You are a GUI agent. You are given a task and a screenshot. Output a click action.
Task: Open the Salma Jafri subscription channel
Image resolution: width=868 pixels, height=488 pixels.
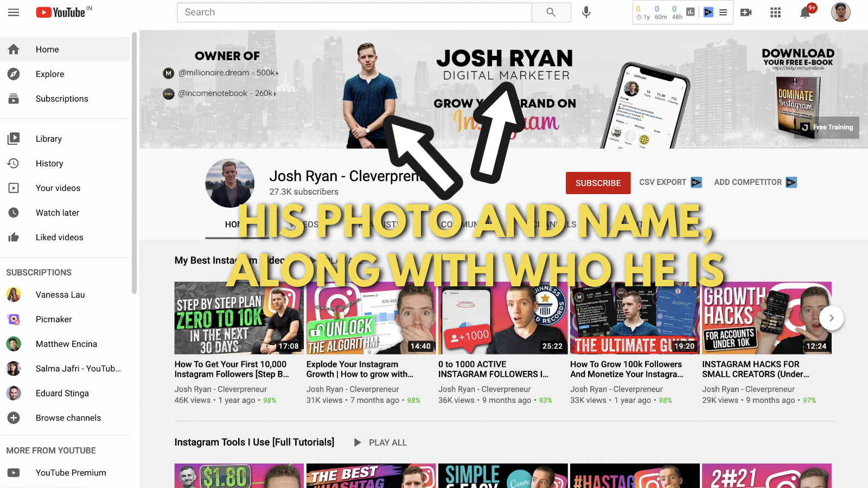pos(65,369)
